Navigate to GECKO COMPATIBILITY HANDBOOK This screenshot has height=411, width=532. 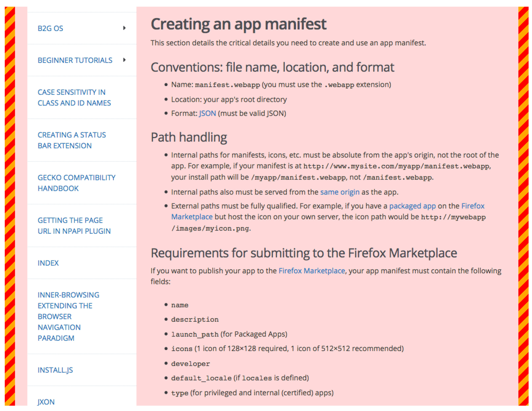pyautogui.click(x=76, y=183)
